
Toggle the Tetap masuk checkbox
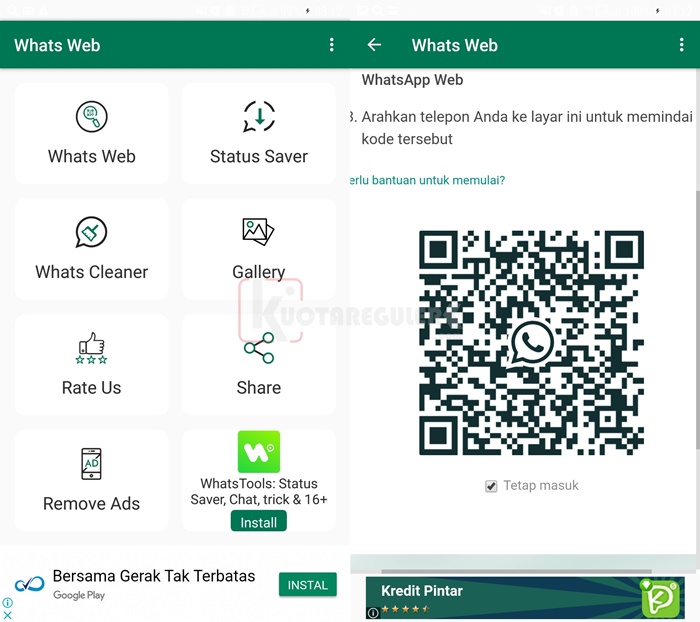point(491,486)
